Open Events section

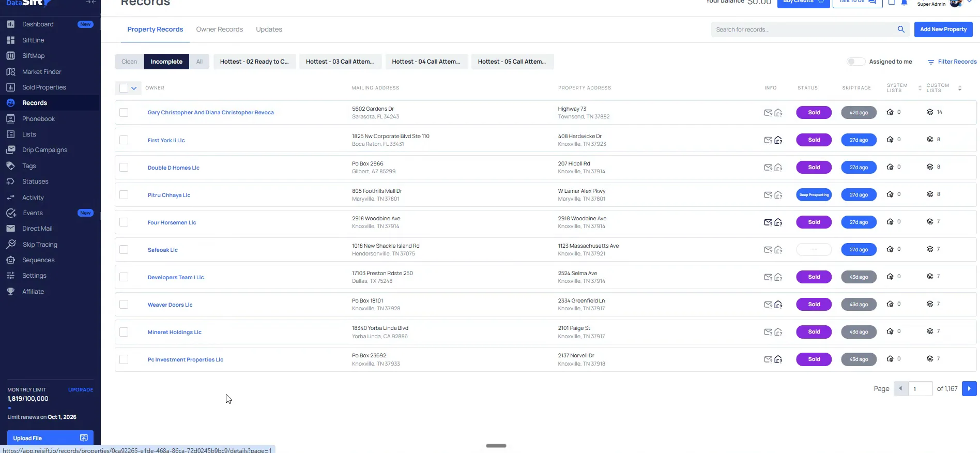(x=33, y=213)
